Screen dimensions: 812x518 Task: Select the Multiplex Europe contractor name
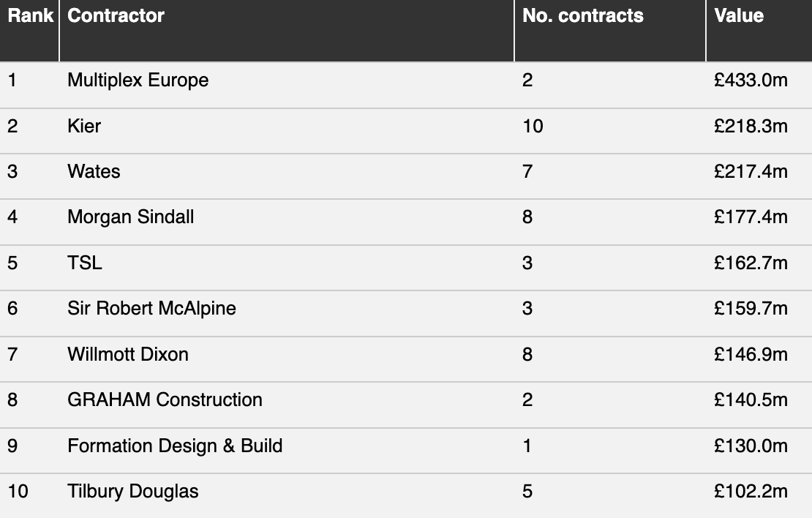click(x=138, y=80)
